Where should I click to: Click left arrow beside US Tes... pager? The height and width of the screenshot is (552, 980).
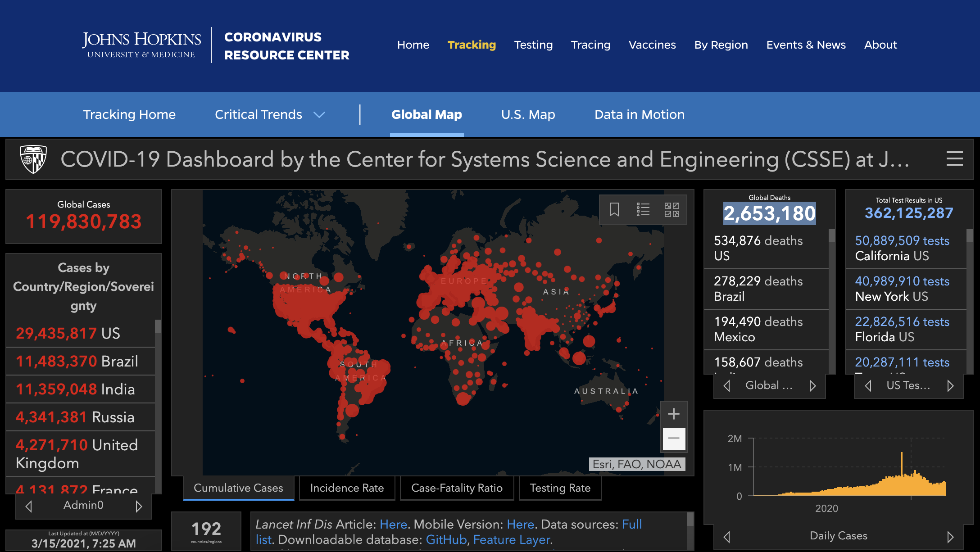coord(868,386)
